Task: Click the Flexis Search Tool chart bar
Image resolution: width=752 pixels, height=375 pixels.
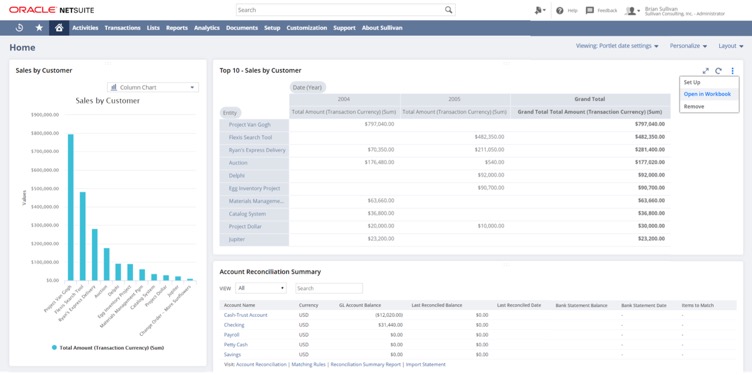Action: tap(82, 236)
